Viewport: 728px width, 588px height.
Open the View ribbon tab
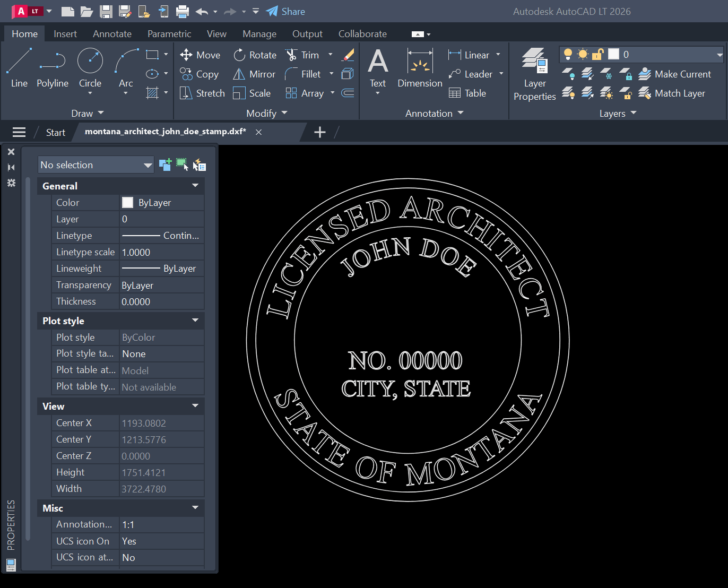point(216,33)
